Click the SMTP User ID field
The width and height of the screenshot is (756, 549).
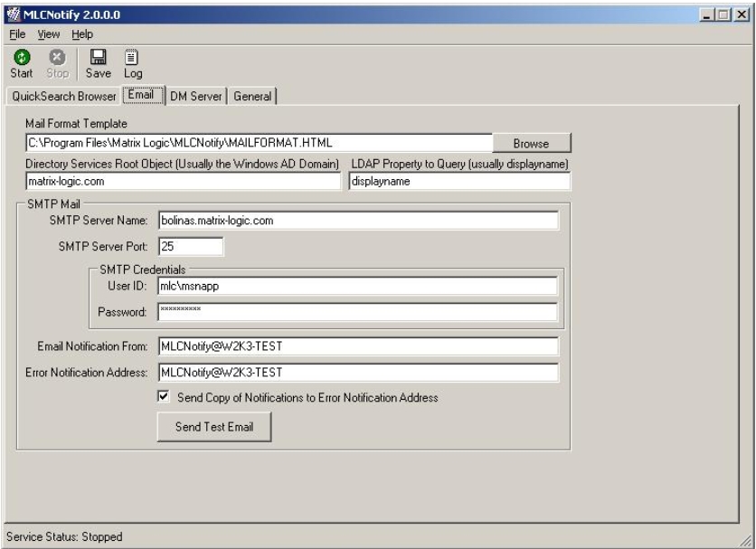(357, 286)
